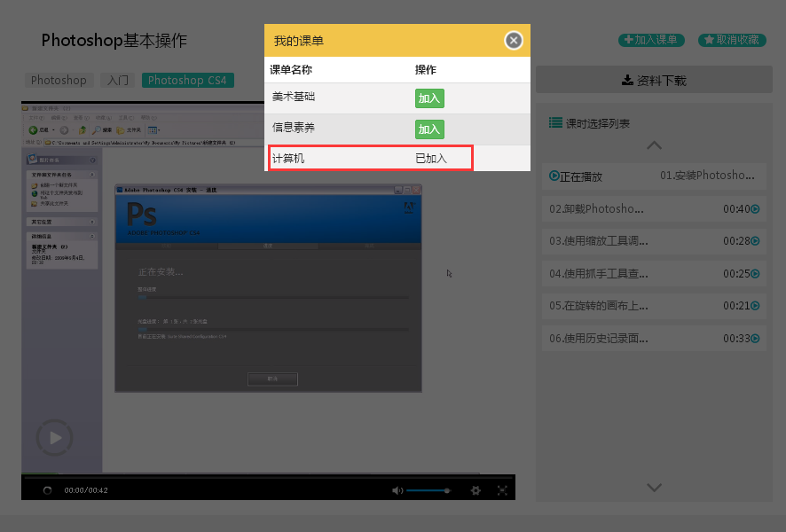
Task: Click the 已加入 status text
Action: (x=431, y=159)
